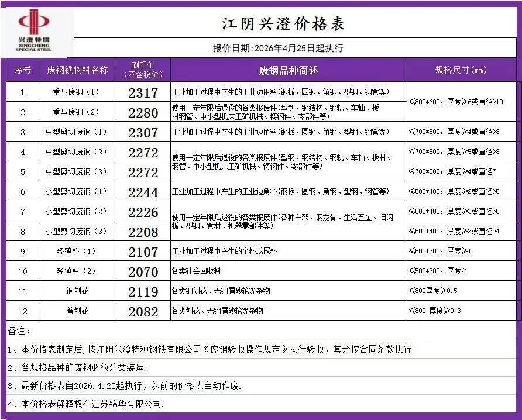Click the 序号 column header
Image resolution: width=522 pixels, height=420 pixels.
(22, 70)
